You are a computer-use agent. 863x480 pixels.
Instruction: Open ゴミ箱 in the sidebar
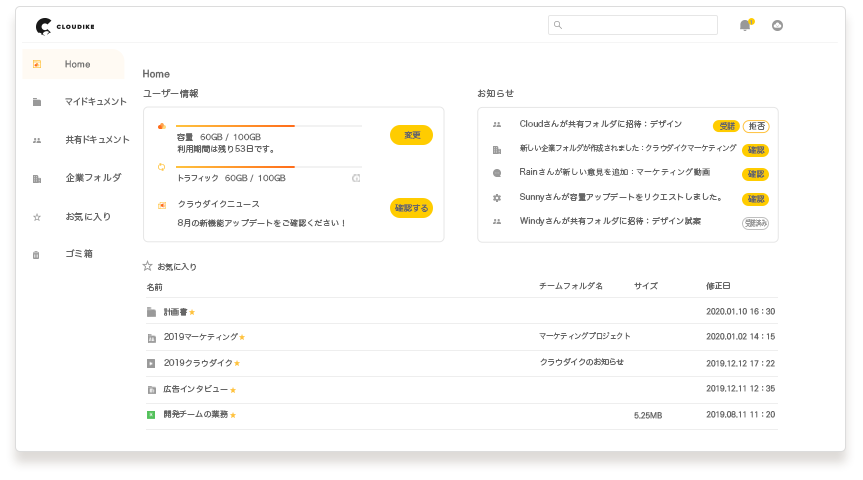tap(79, 254)
